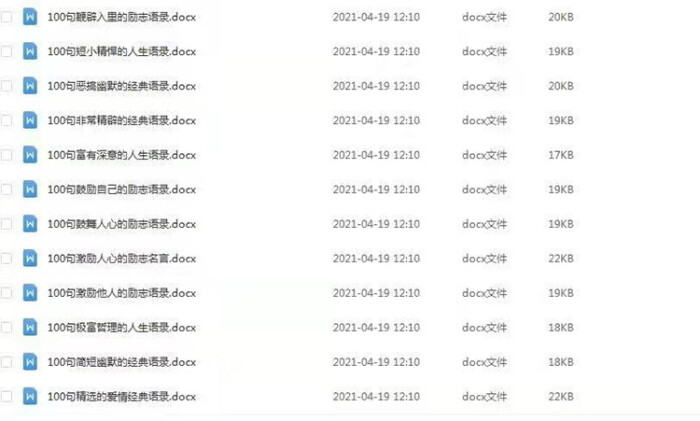Tick the checkbox for 100句鞭辟入里的励志语录.docx

tap(6, 17)
